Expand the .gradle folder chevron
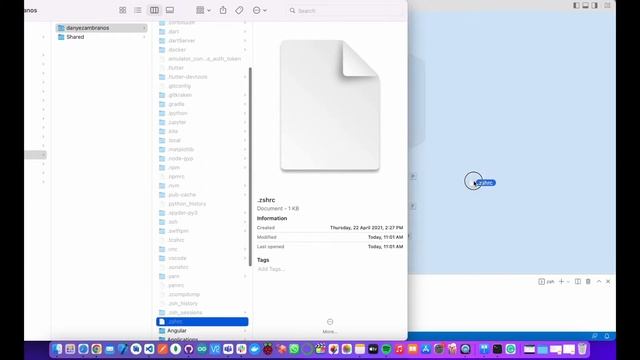Viewport: 640px width, 360px height. coord(245,104)
